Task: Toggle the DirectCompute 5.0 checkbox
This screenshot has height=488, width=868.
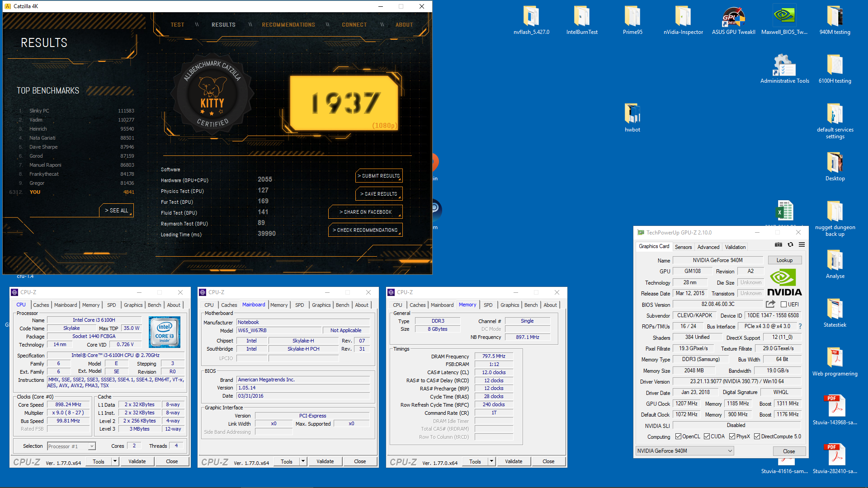Action: [757, 436]
